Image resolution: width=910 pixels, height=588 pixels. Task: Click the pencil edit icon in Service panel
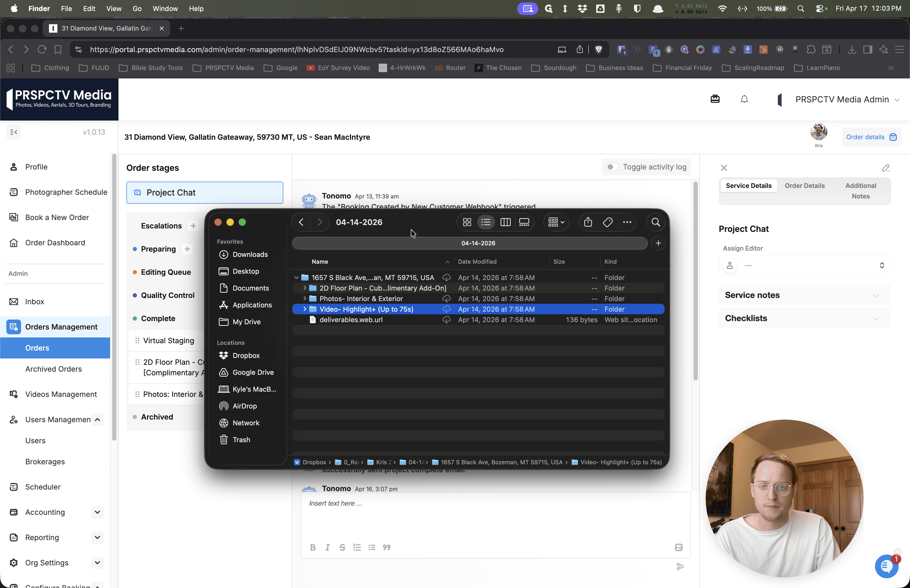886,168
